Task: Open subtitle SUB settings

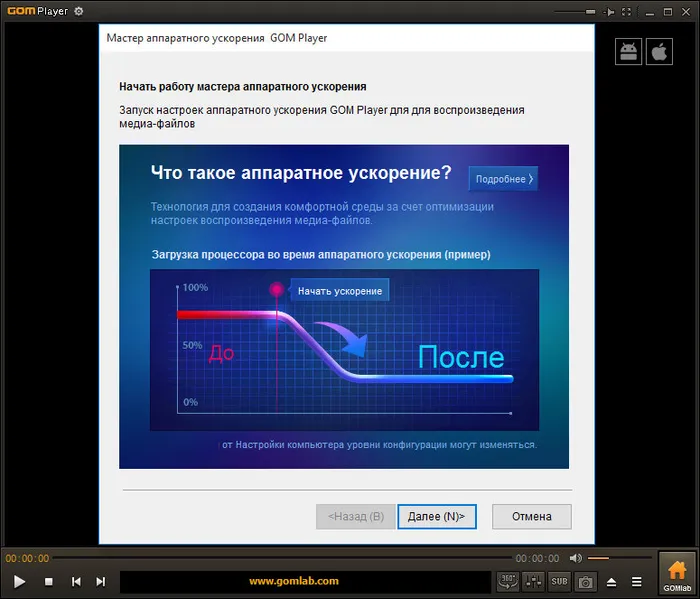Action: pos(559,581)
